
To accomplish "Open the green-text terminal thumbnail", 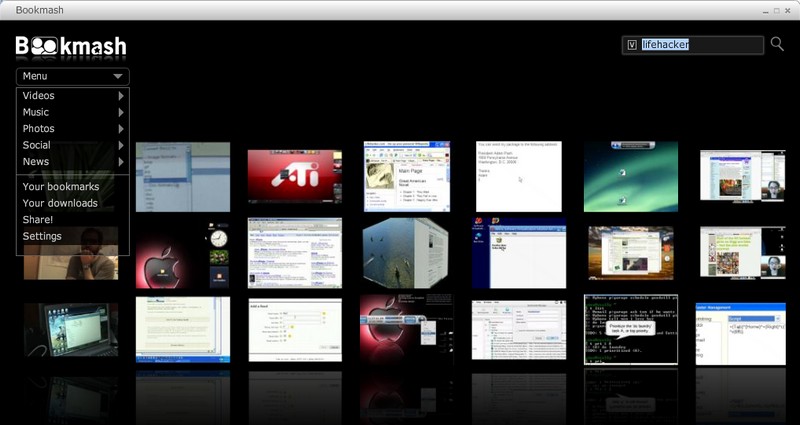I will pos(631,328).
